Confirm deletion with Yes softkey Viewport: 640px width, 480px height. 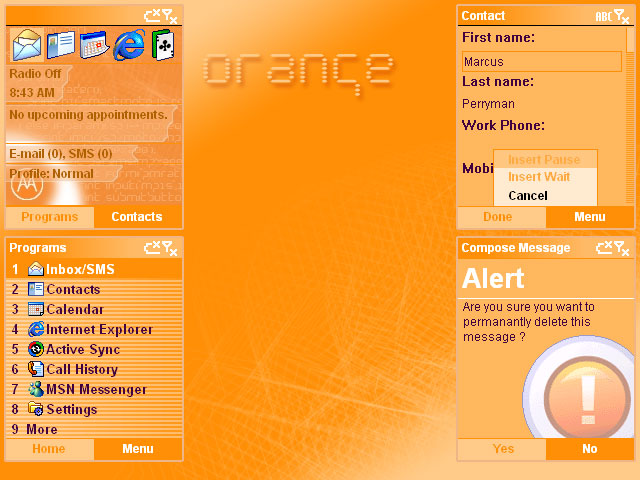pyautogui.click(x=502, y=449)
